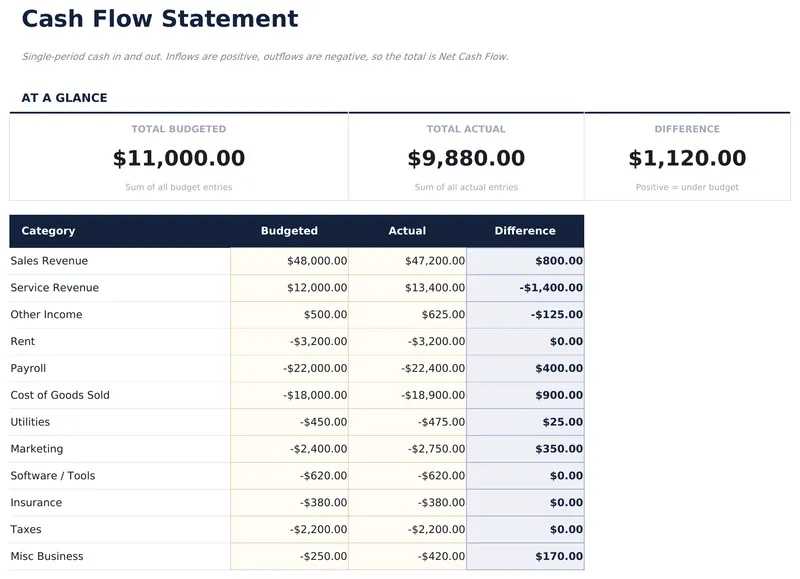This screenshot has width=800, height=579.
Task: Select the Utilities budgeted amount cell
Action: tap(290, 422)
